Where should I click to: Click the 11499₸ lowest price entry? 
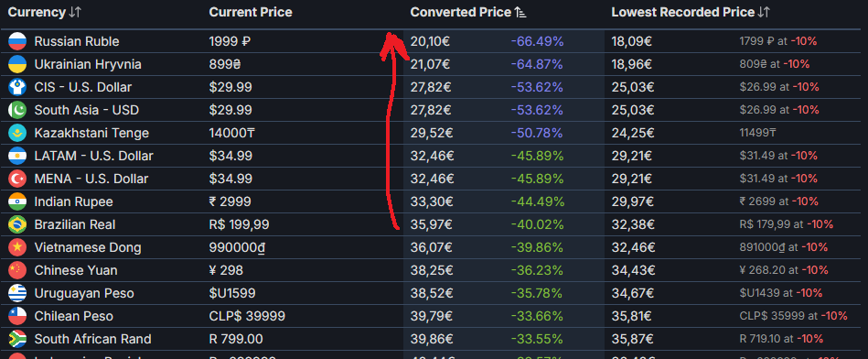click(757, 133)
